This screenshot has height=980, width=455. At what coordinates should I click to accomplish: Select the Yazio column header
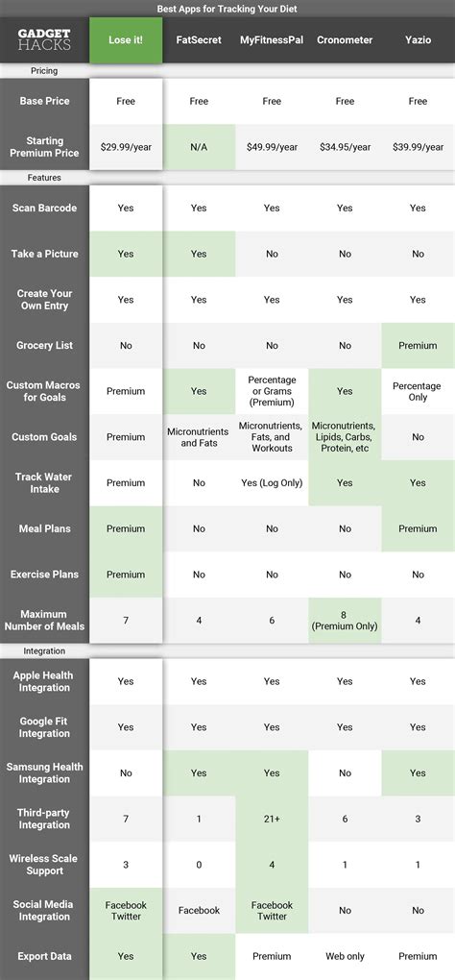tap(418, 40)
